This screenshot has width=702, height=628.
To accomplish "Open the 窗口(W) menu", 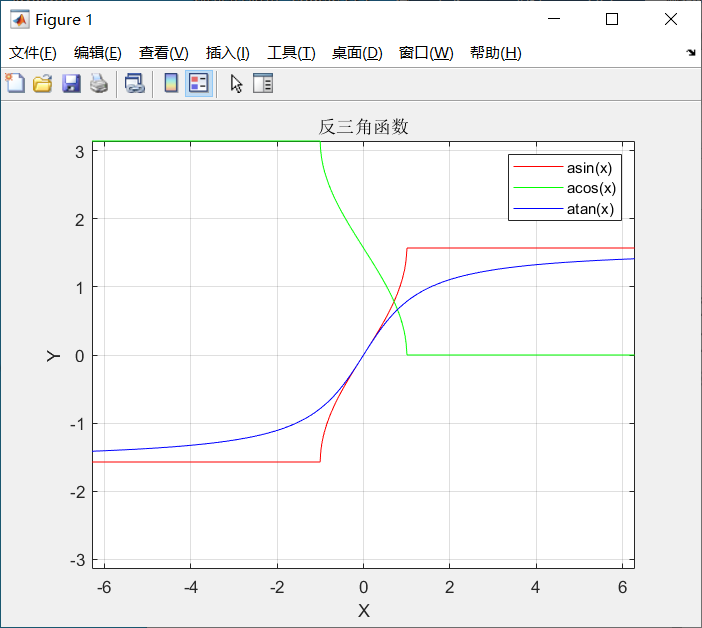I will pyautogui.click(x=426, y=53).
